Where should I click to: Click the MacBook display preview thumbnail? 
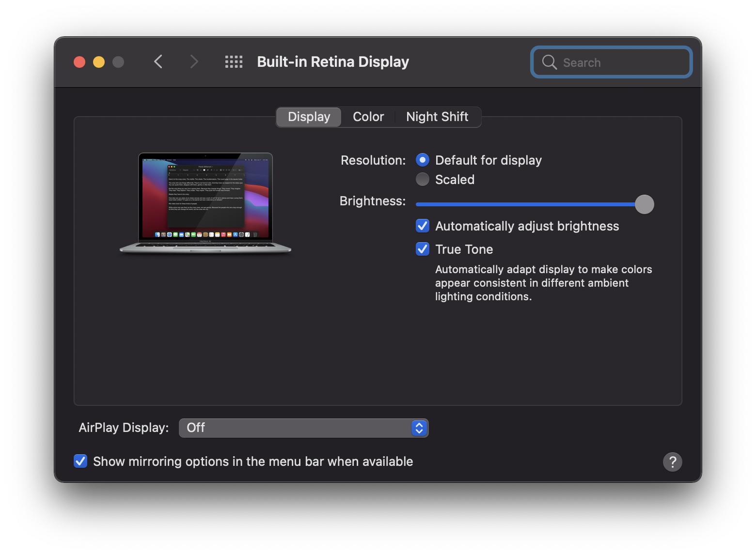tap(205, 203)
